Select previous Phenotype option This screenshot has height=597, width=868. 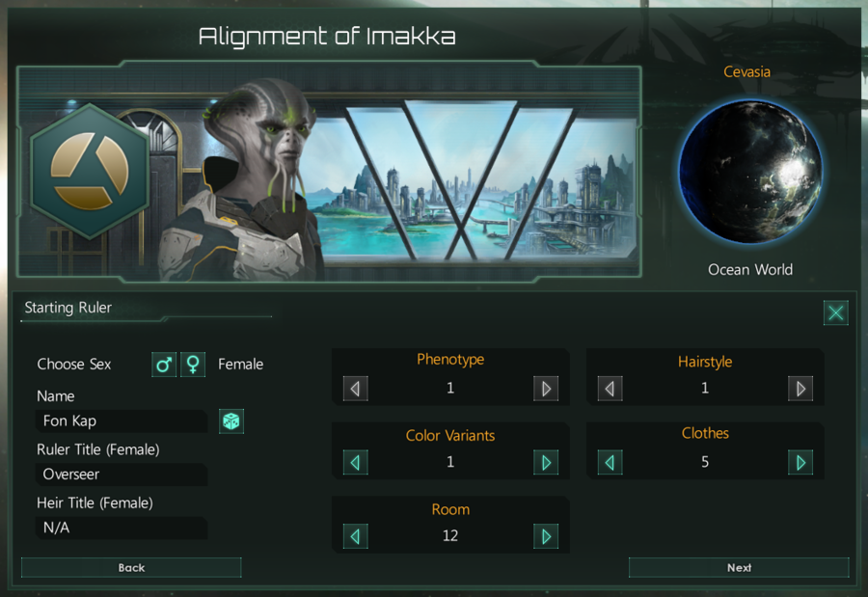[x=355, y=389]
